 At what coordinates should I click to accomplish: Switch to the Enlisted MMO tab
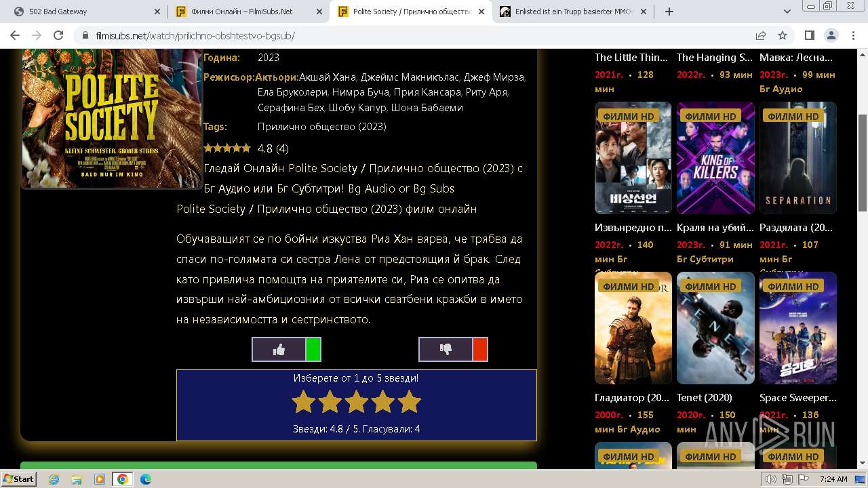pyautogui.click(x=573, y=12)
